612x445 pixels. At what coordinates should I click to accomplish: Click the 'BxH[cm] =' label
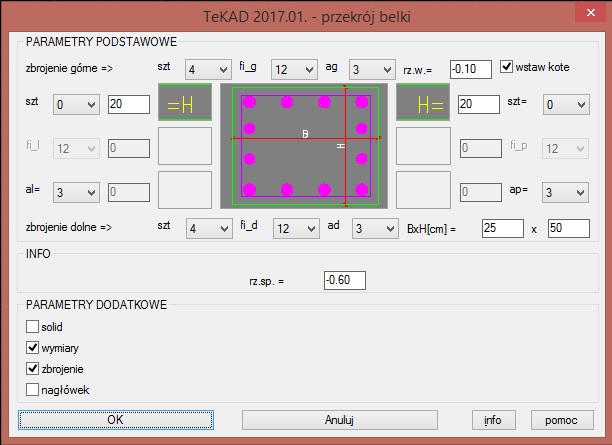point(431,229)
